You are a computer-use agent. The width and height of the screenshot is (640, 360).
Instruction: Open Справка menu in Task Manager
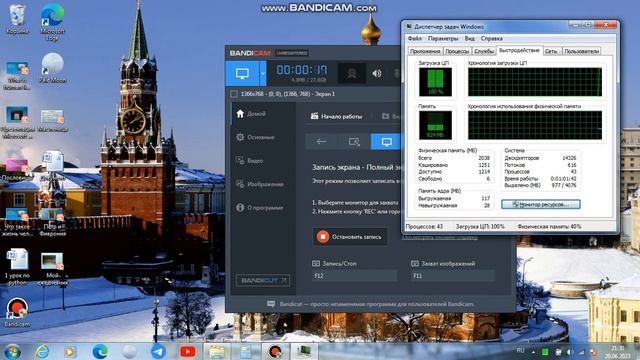pyautogui.click(x=491, y=38)
